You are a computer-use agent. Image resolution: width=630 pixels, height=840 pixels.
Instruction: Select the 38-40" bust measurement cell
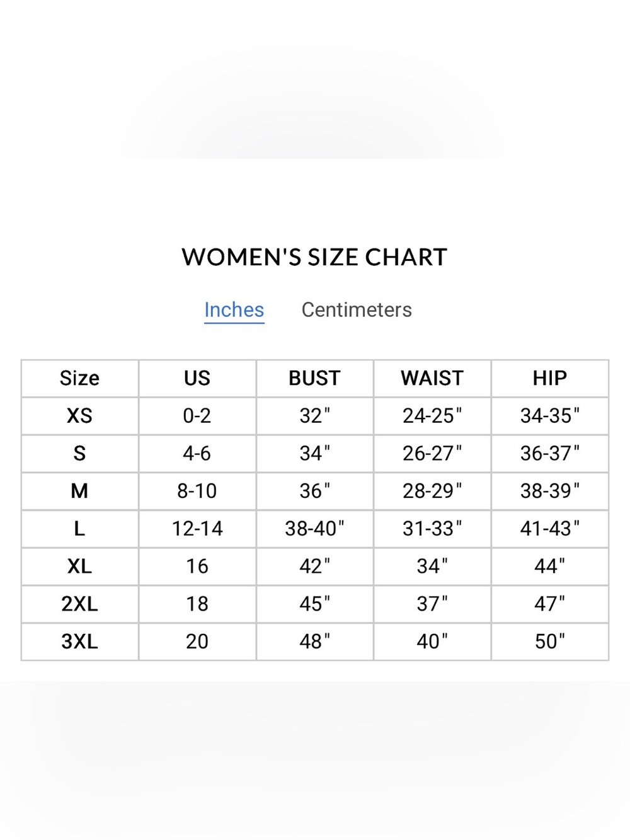click(x=314, y=529)
